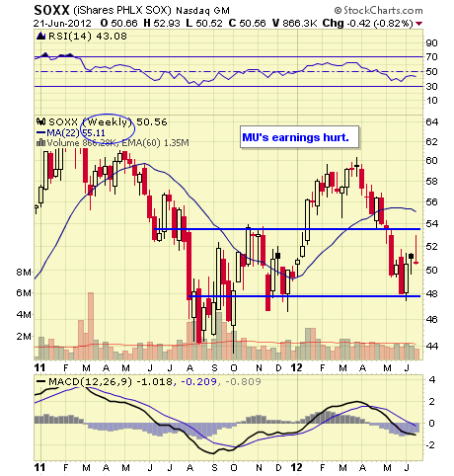Click the RSI axis label 70
Image resolution: width=454 pixels, height=476 pixels.
431,57
